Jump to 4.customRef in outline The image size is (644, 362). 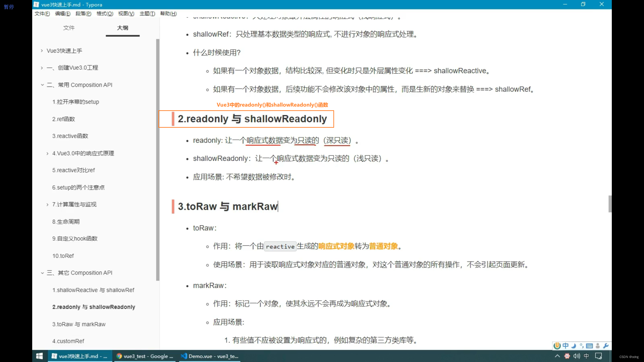pos(68,341)
